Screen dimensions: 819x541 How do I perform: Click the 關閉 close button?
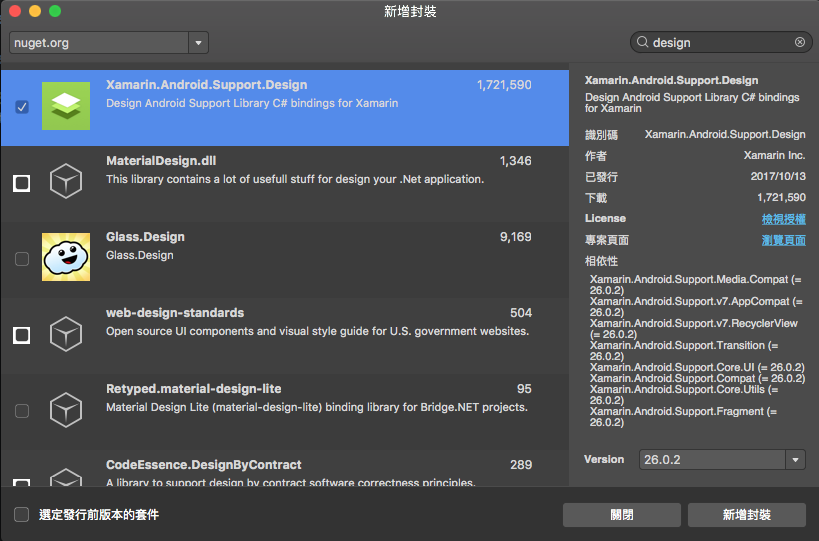[622, 515]
